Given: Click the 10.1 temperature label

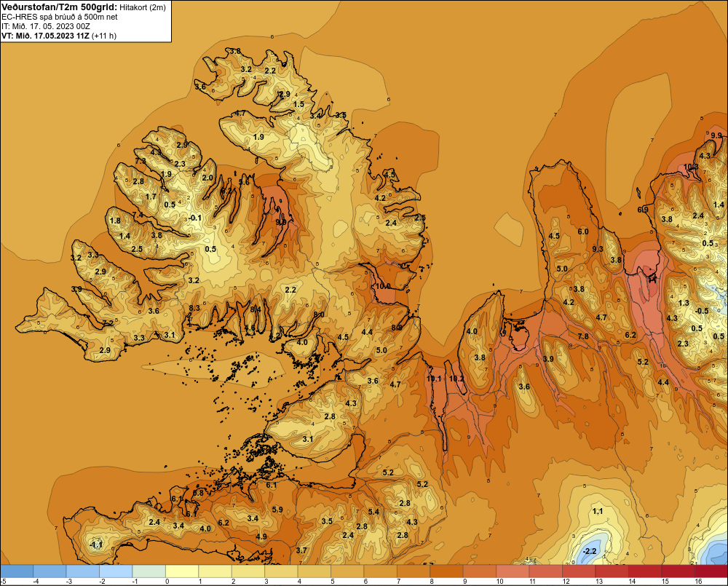Looking at the screenshot, I should coord(434,379).
